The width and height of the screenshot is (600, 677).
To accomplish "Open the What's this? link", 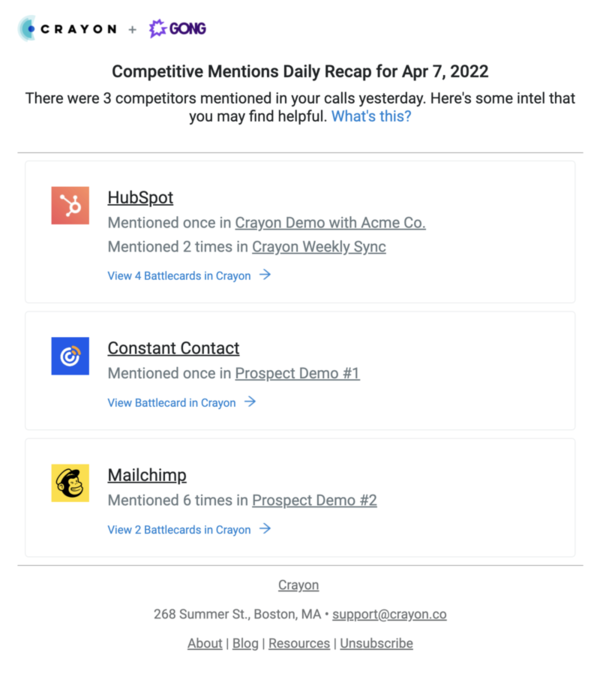I will coord(371,117).
